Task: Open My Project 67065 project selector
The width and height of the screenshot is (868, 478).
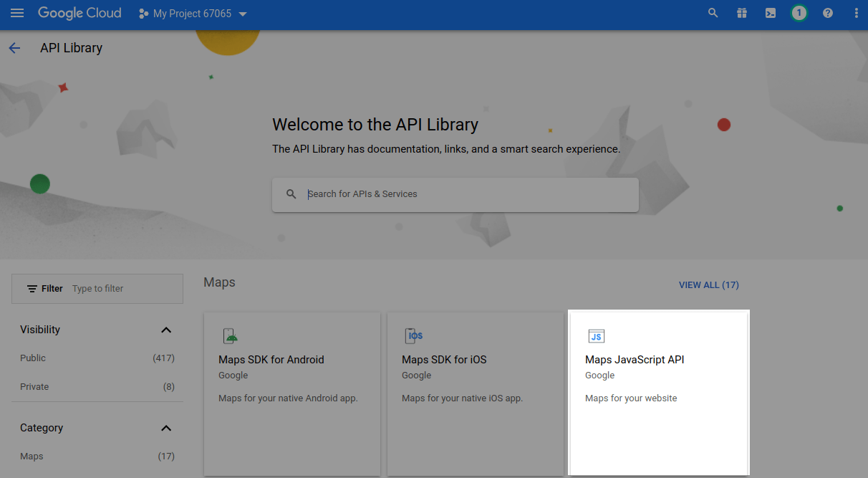Action: point(193,14)
